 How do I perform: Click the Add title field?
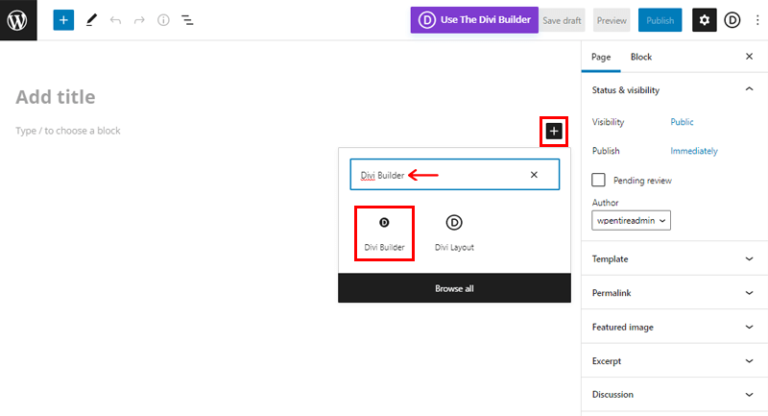[x=55, y=97]
